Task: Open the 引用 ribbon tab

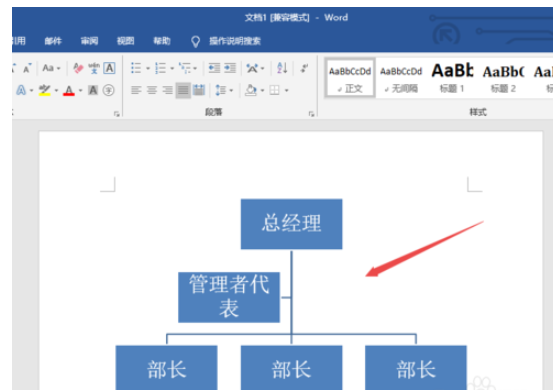Action: coord(19,41)
